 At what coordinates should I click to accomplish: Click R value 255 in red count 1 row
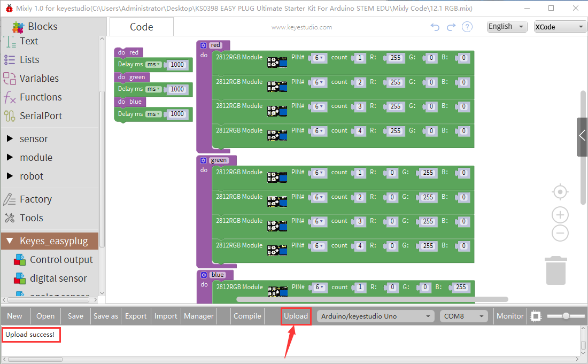[x=395, y=58]
